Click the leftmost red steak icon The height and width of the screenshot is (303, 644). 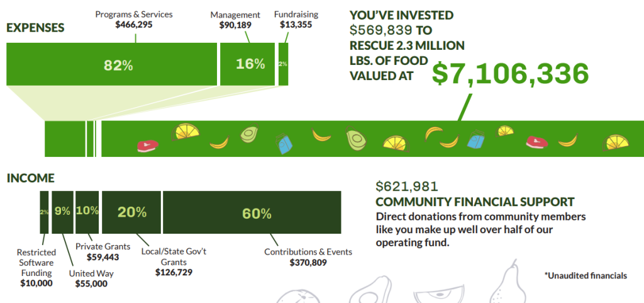(148, 146)
